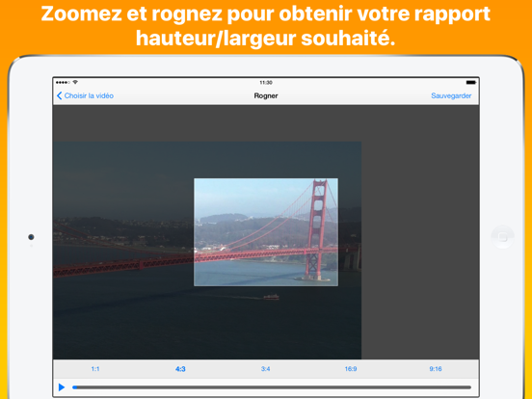Image resolution: width=532 pixels, height=399 pixels.
Task: Click Sauvegarder to save the video
Action: (451, 95)
